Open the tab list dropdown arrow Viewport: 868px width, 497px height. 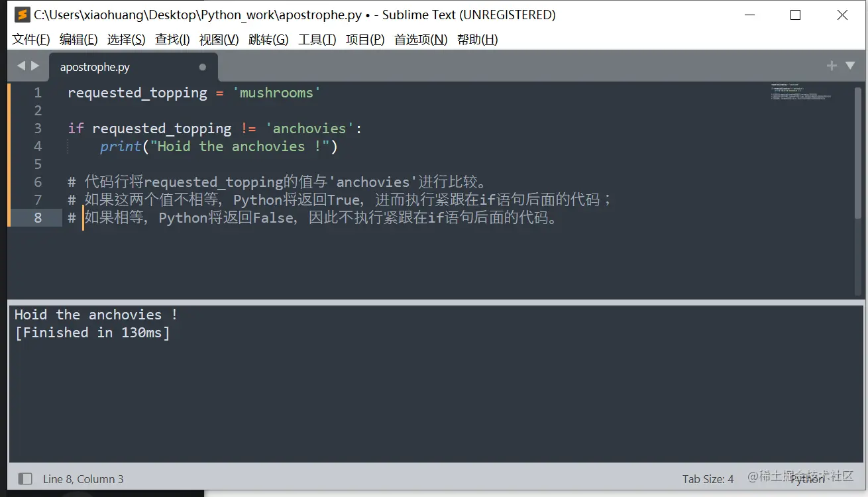pyautogui.click(x=850, y=66)
